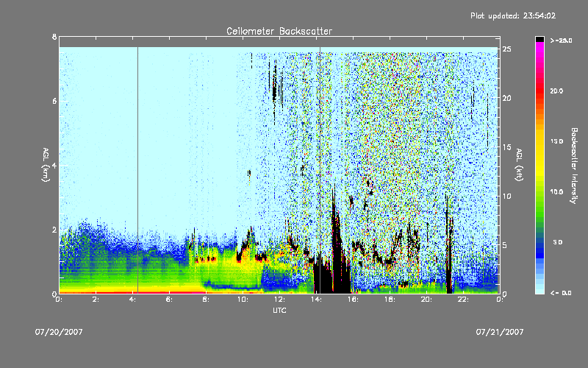
Task: Click the right kft axis tick label 20
Action: coord(506,98)
